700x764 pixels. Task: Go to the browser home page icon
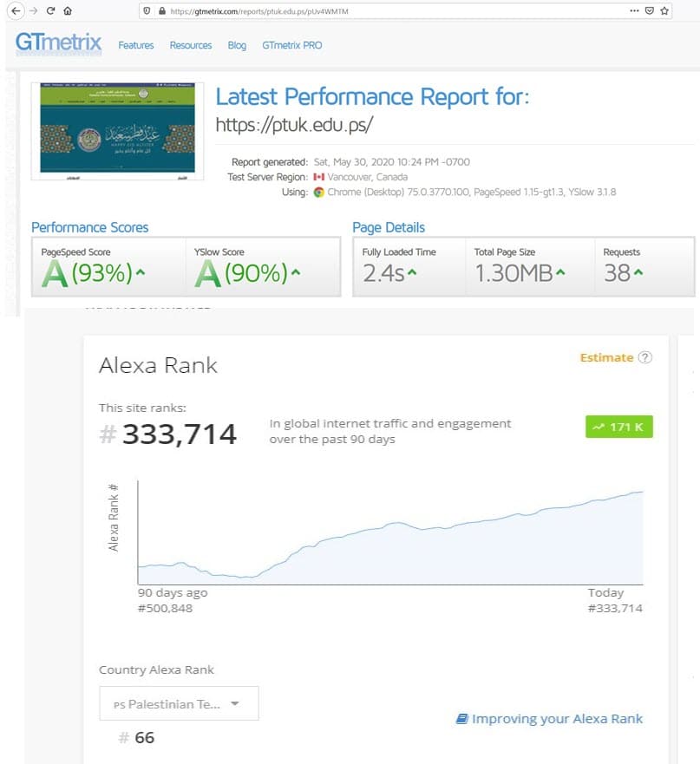click(68, 11)
